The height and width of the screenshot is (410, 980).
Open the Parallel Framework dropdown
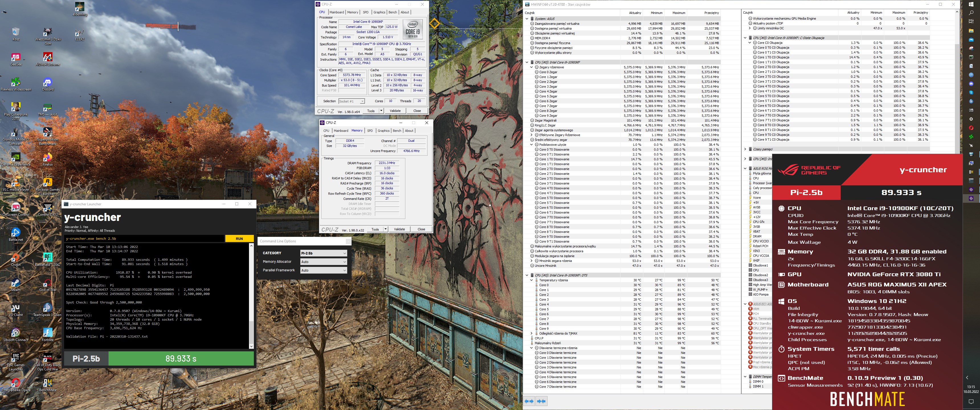tap(323, 270)
